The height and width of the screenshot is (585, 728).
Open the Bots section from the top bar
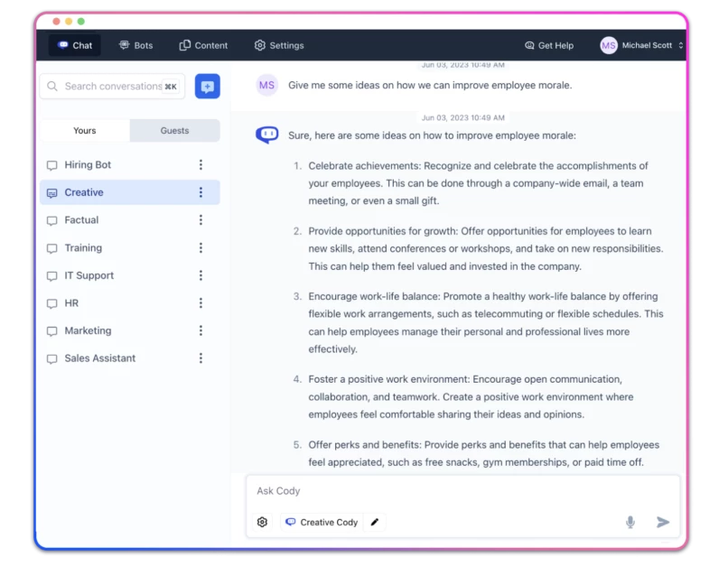tap(135, 45)
